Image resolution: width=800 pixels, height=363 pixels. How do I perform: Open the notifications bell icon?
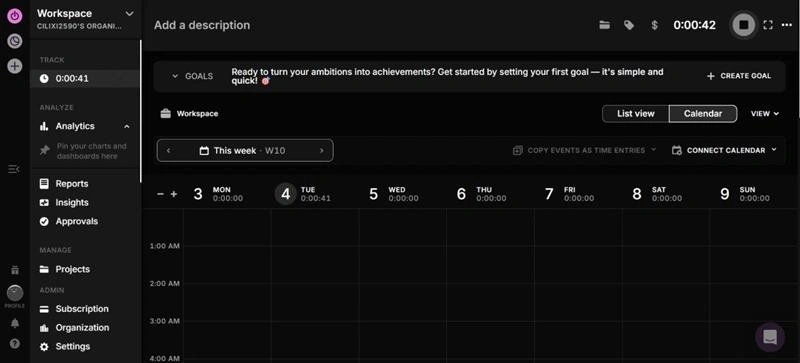pos(15,323)
